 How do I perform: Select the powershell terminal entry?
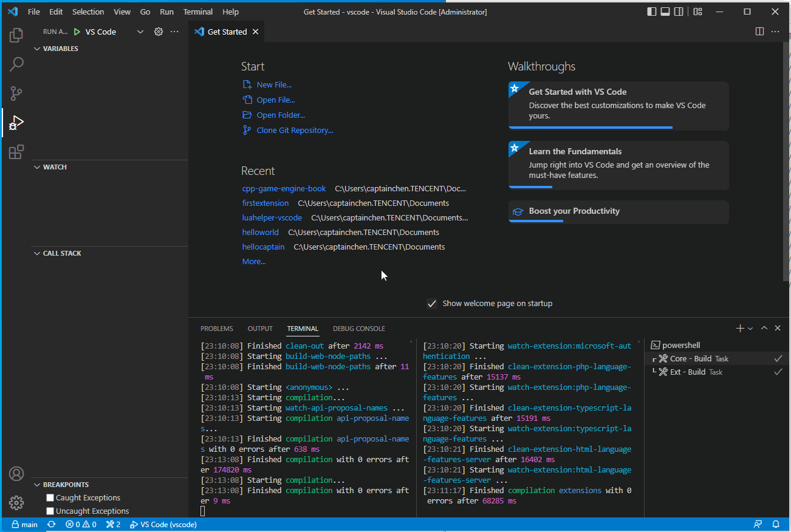coord(717,345)
